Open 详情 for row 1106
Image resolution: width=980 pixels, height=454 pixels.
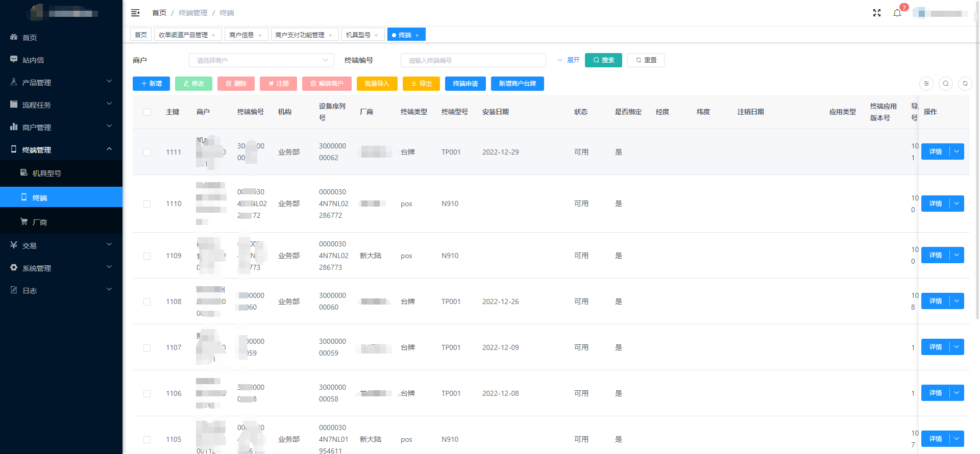tap(935, 393)
